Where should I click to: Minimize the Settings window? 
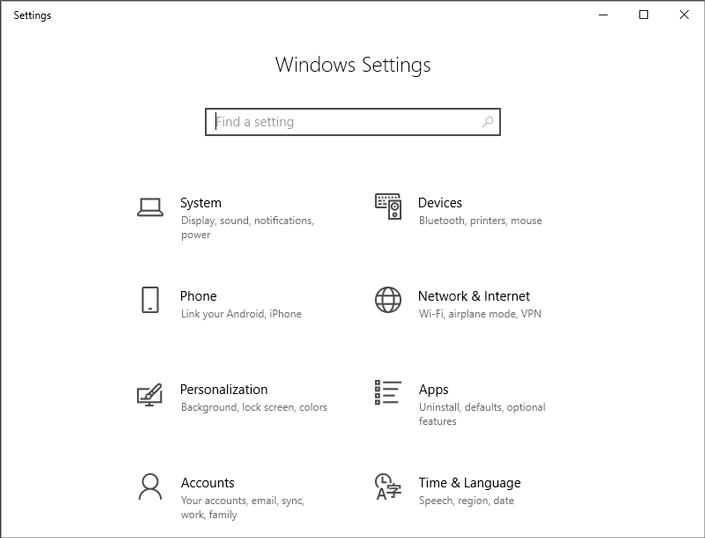(603, 15)
